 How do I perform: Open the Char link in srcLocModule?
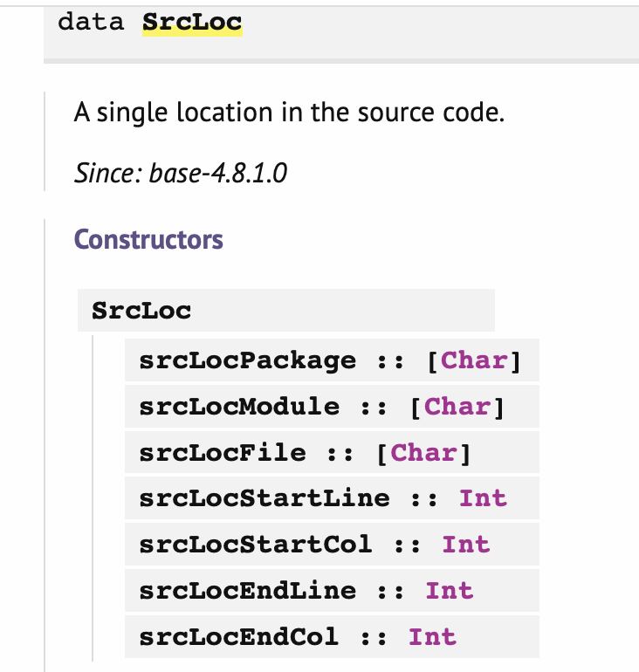coord(457,407)
